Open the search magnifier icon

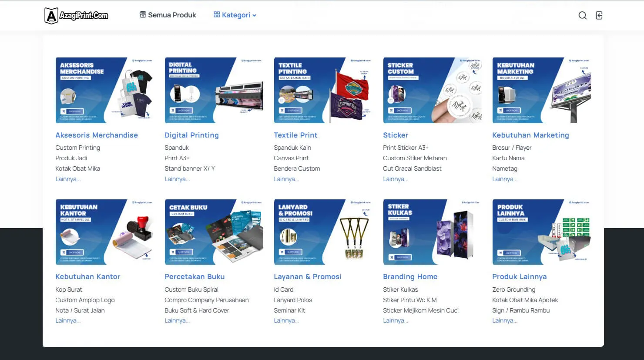point(582,16)
